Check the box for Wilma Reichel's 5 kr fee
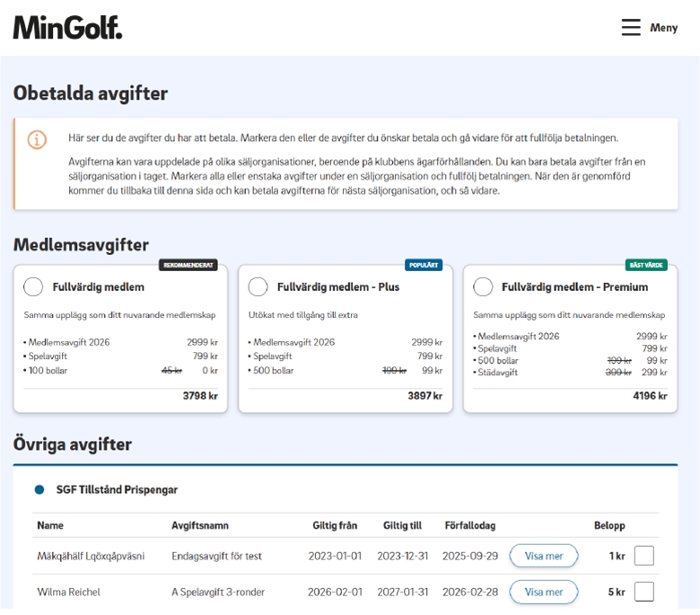700x615 pixels. [x=643, y=592]
